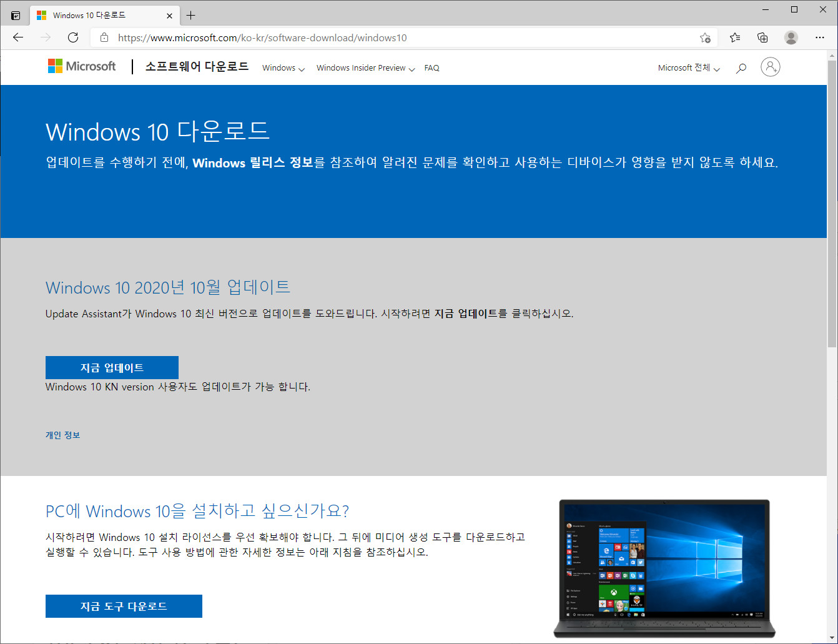Expand Windows Insider Preview dropdown
The height and width of the screenshot is (644, 838).
click(x=365, y=68)
